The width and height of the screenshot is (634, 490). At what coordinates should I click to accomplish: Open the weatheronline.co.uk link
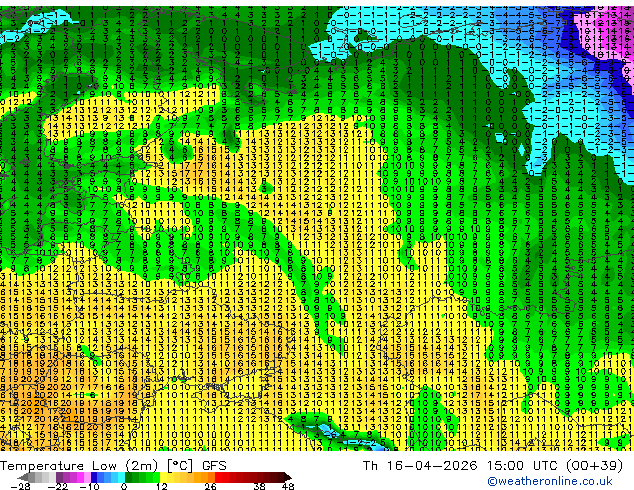pos(550,482)
